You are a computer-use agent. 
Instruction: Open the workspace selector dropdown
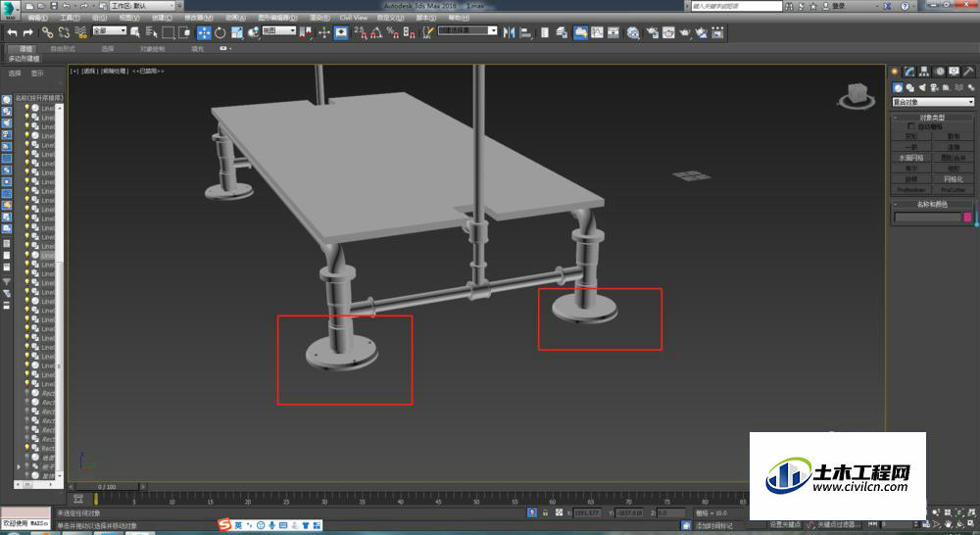(x=143, y=6)
